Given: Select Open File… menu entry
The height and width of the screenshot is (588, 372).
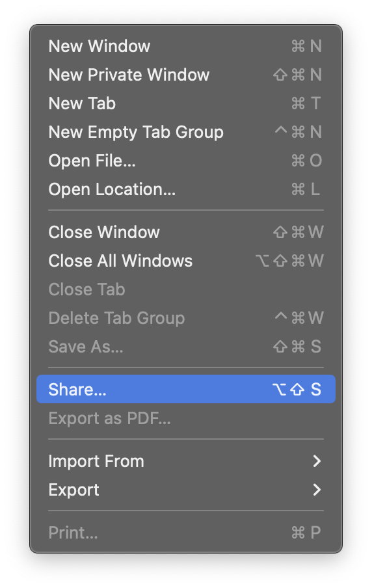Looking at the screenshot, I should click(x=185, y=161).
